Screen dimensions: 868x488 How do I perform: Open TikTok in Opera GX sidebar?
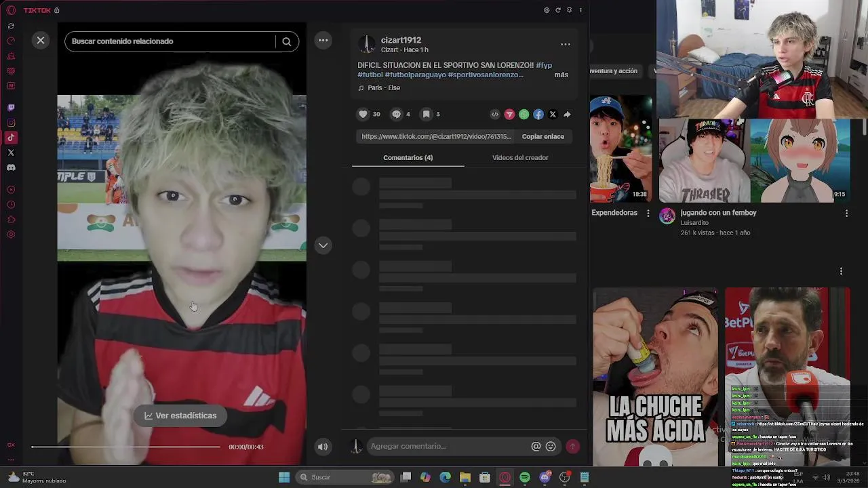click(11, 138)
